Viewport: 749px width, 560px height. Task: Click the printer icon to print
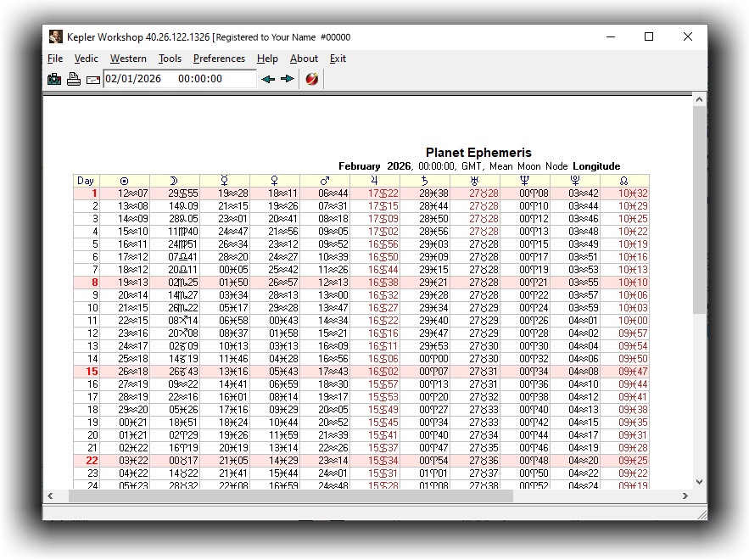(74, 79)
